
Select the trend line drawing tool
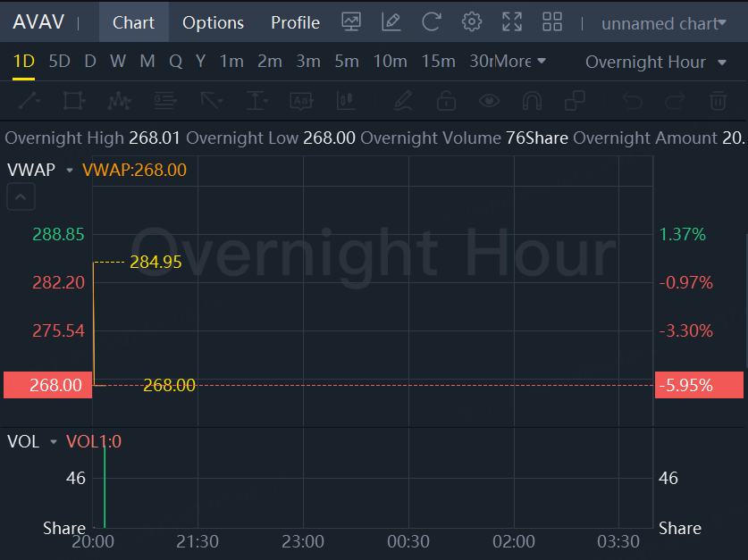[29, 100]
